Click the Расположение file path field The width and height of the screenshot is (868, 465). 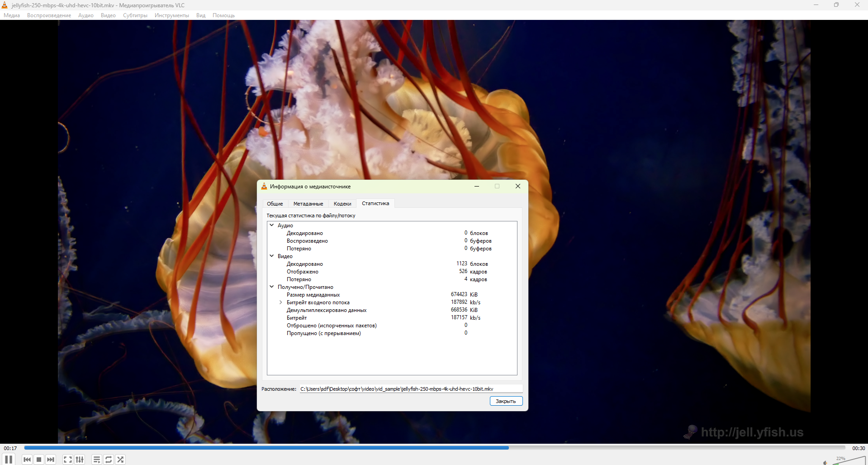411,389
